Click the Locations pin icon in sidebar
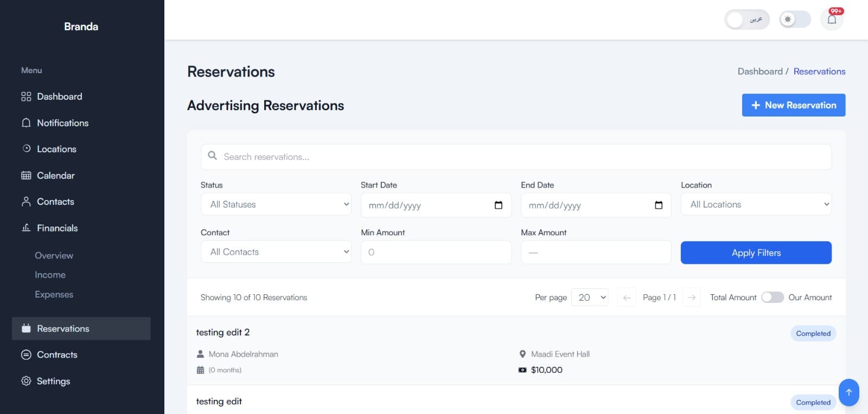The width and height of the screenshot is (868, 414). [27, 148]
